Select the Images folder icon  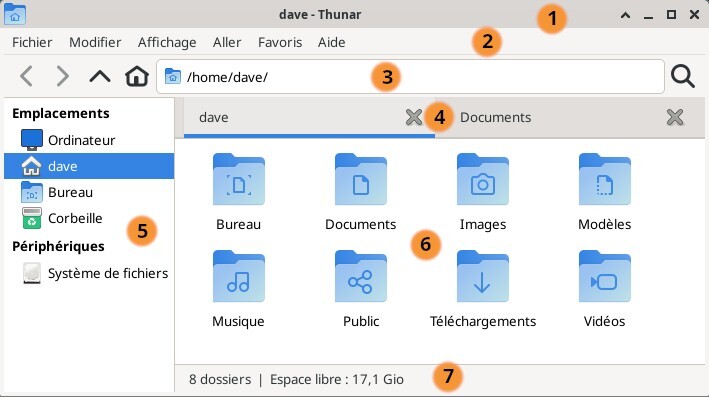(x=482, y=179)
